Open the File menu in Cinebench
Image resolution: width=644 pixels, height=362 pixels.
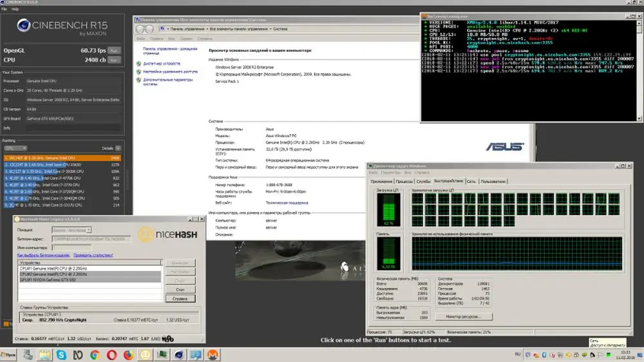[x=5, y=10]
